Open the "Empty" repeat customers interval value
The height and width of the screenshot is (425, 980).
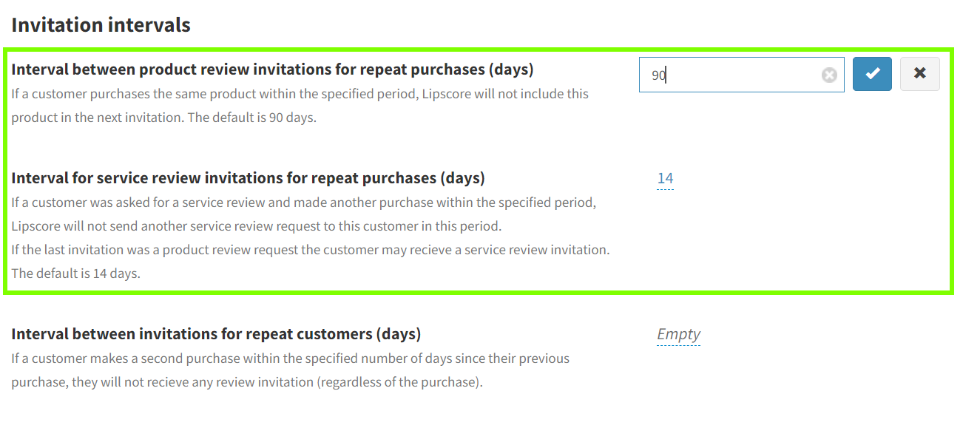tap(678, 334)
